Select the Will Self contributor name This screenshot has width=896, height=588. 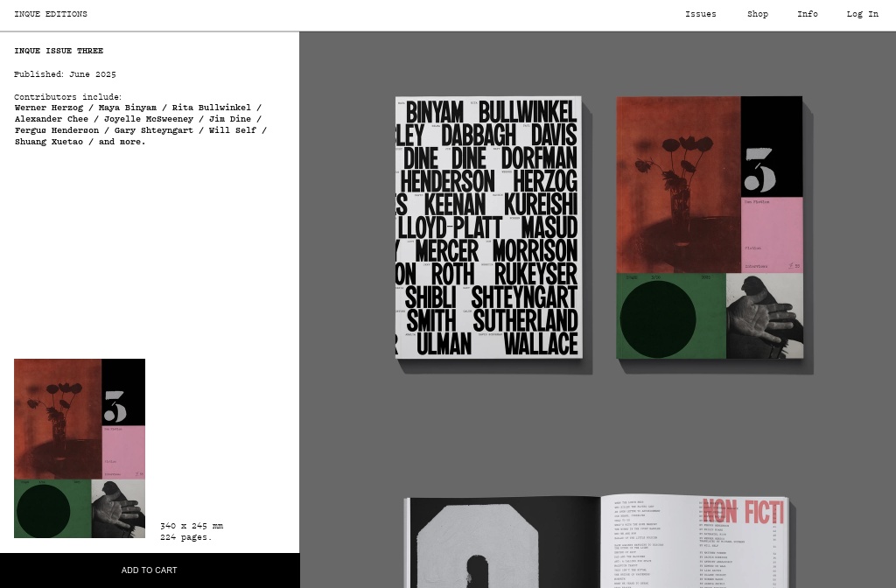coord(233,130)
